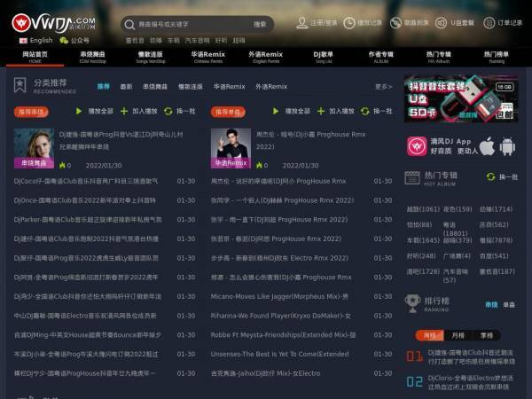532x399 pixels.
Task: Switch the site language to English
Action: 36,41
